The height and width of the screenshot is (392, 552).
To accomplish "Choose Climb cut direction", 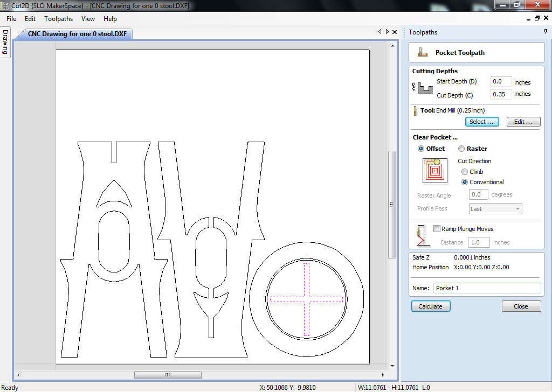I will [x=465, y=172].
